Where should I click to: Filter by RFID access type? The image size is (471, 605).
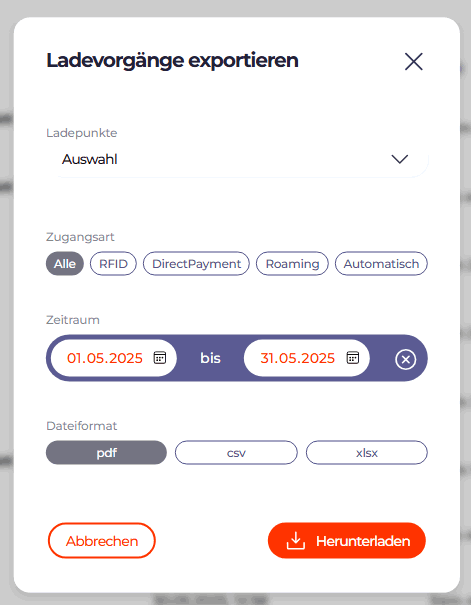(x=113, y=264)
